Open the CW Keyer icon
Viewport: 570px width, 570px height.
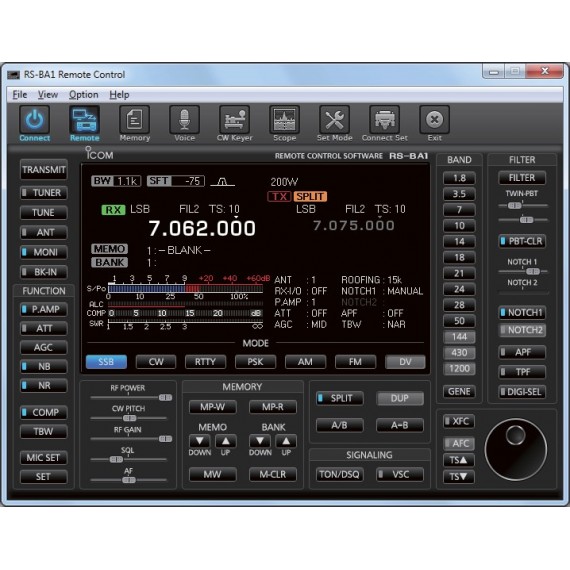click(x=234, y=120)
